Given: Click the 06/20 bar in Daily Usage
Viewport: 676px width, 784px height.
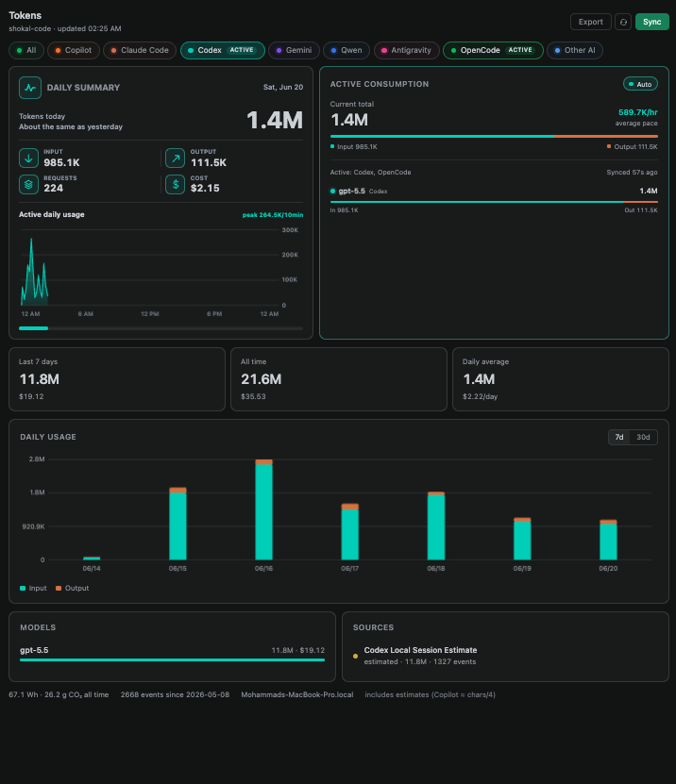Looking at the screenshot, I should pyautogui.click(x=608, y=540).
